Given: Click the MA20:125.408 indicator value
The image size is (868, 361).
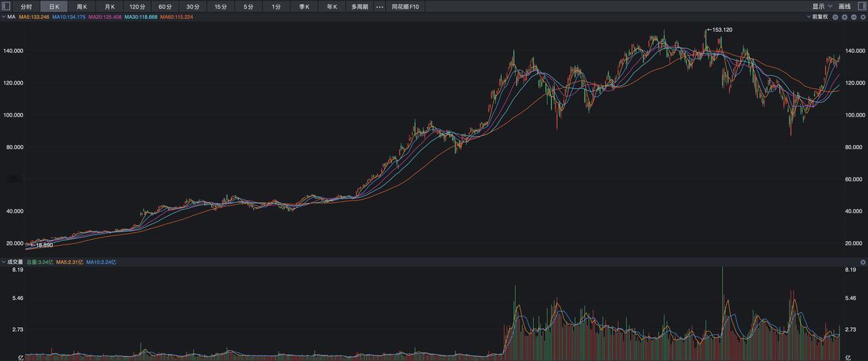Looking at the screenshot, I should point(105,17).
